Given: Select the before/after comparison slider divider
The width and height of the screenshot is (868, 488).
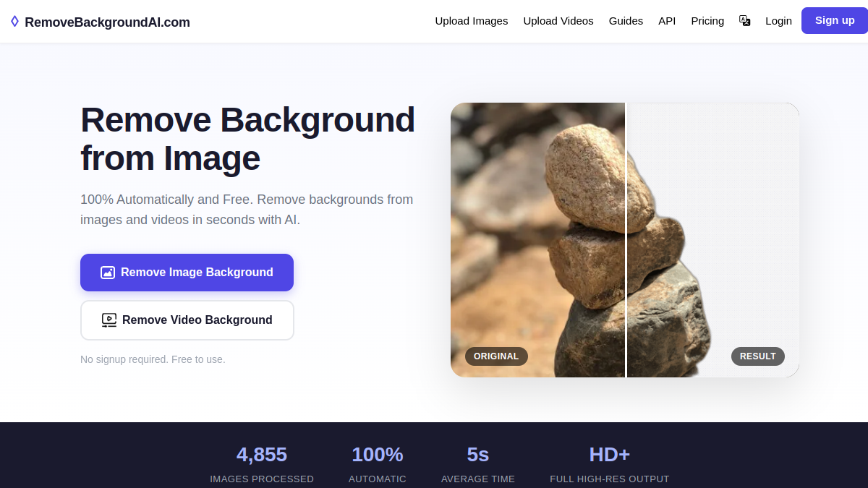Looking at the screenshot, I should [x=626, y=240].
